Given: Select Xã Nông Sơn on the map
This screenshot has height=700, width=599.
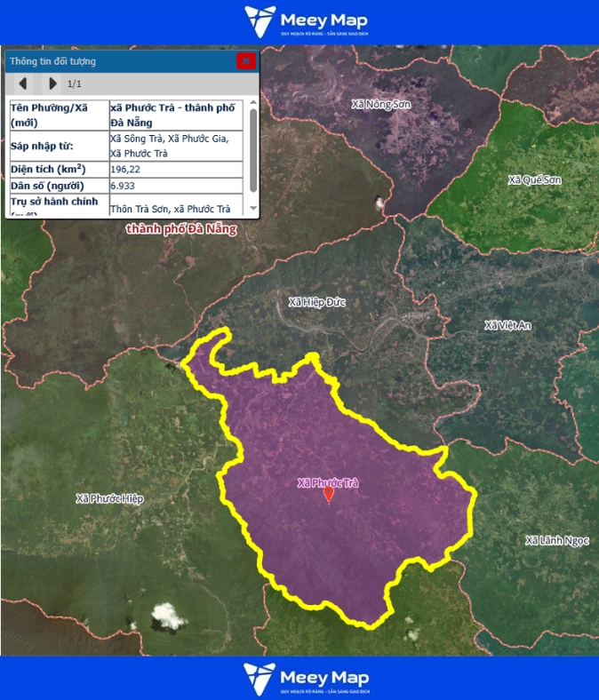Looking at the screenshot, I should 383,105.
